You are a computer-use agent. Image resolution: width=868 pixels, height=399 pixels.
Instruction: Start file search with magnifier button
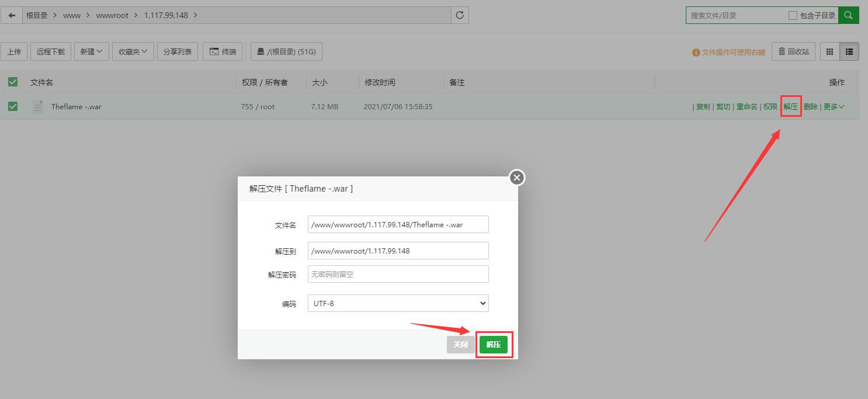(849, 15)
